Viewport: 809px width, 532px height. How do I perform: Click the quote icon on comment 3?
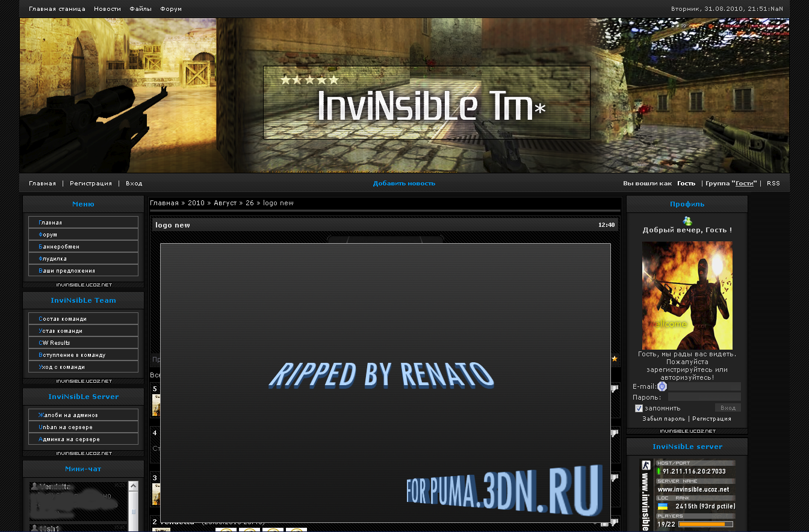point(614,478)
